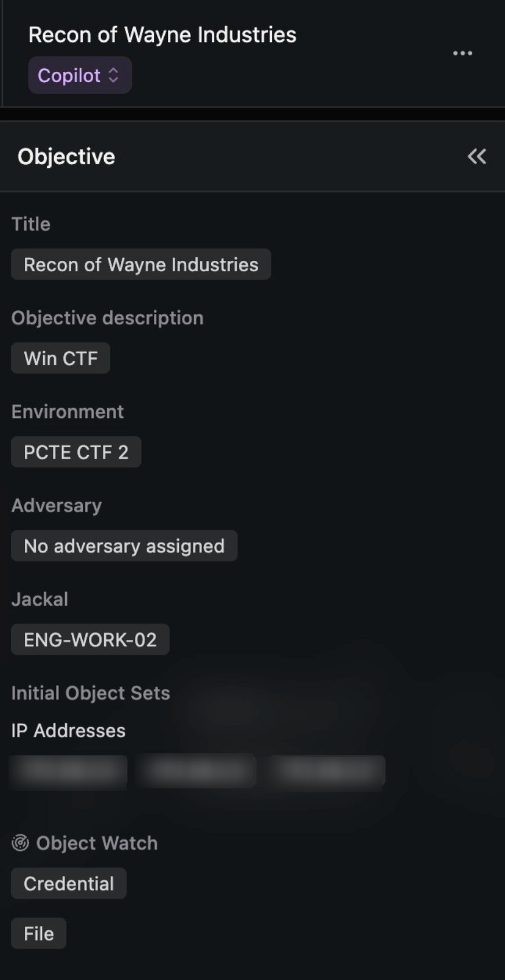Click the No adversary assigned chip
The width and height of the screenshot is (505, 980).
[124, 546]
